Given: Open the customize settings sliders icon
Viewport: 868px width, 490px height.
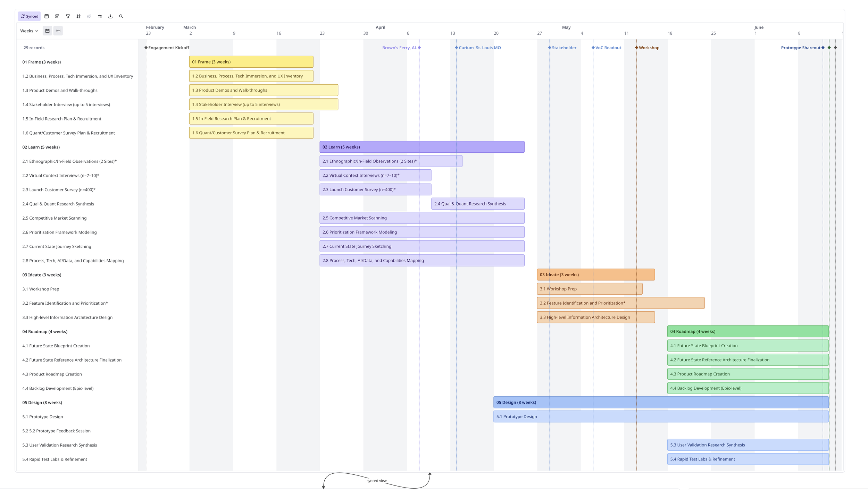Looking at the screenshot, I should tap(100, 16).
